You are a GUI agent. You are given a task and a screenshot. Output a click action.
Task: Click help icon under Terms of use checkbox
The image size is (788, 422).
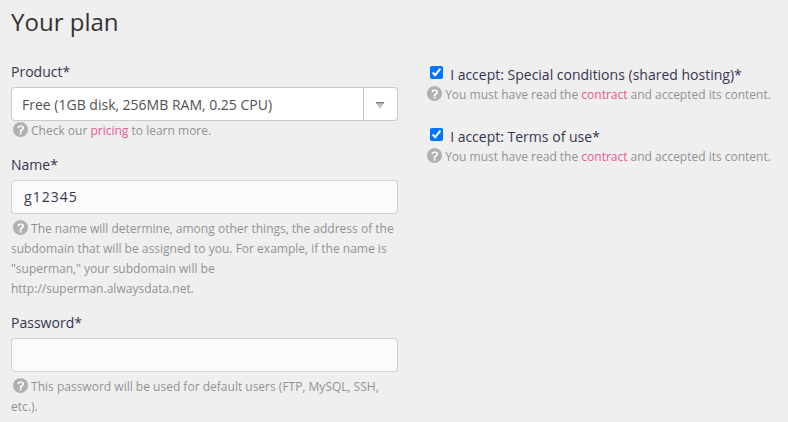click(x=434, y=156)
